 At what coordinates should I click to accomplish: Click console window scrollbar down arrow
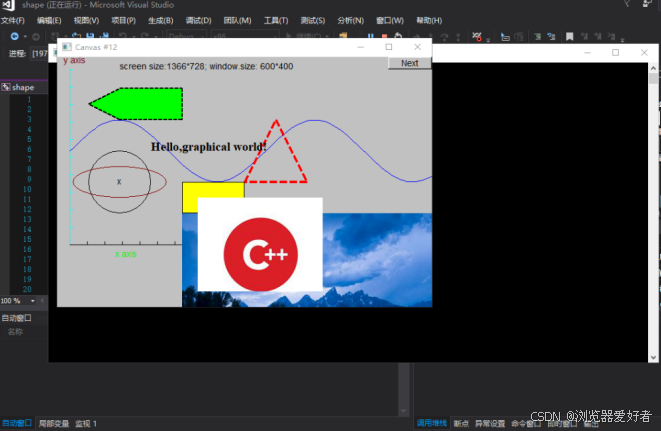(x=653, y=357)
